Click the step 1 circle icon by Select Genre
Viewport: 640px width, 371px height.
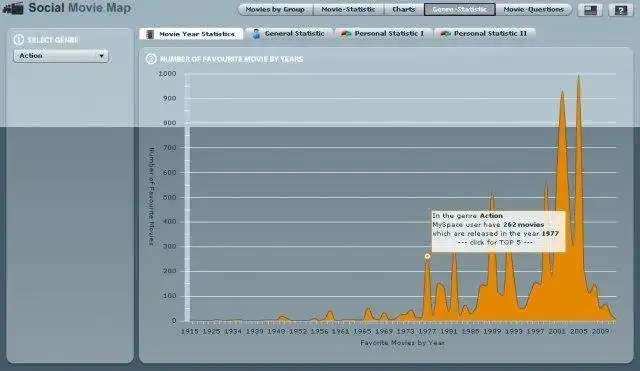click(18, 40)
